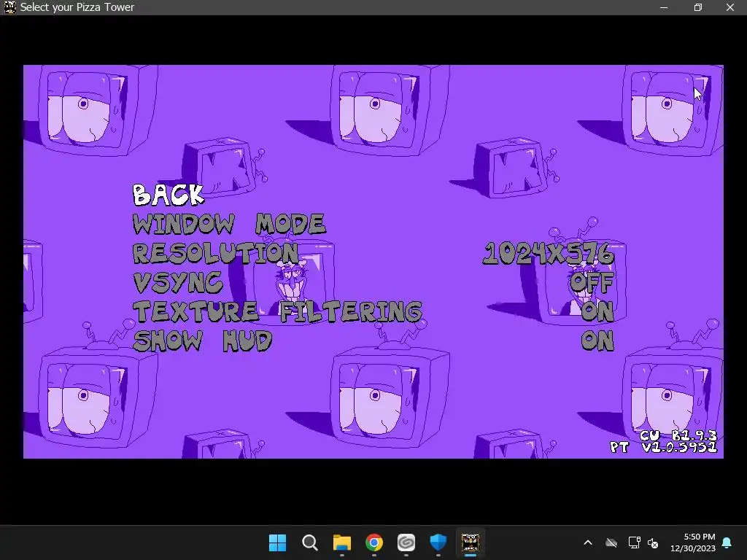Open the WINDOW MODE setting

pyautogui.click(x=229, y=224)
